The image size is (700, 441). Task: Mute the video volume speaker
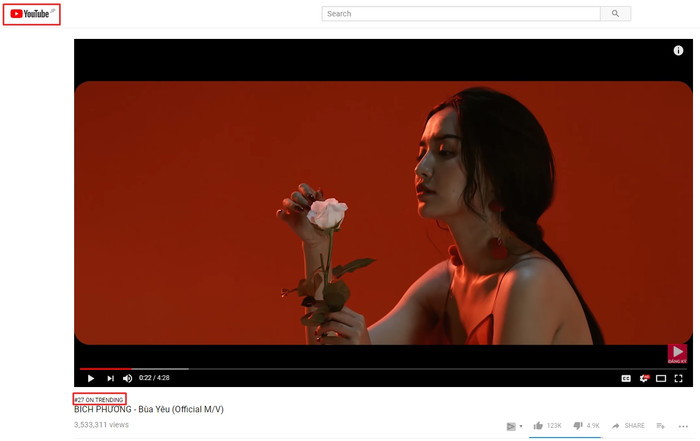(128, 379)
